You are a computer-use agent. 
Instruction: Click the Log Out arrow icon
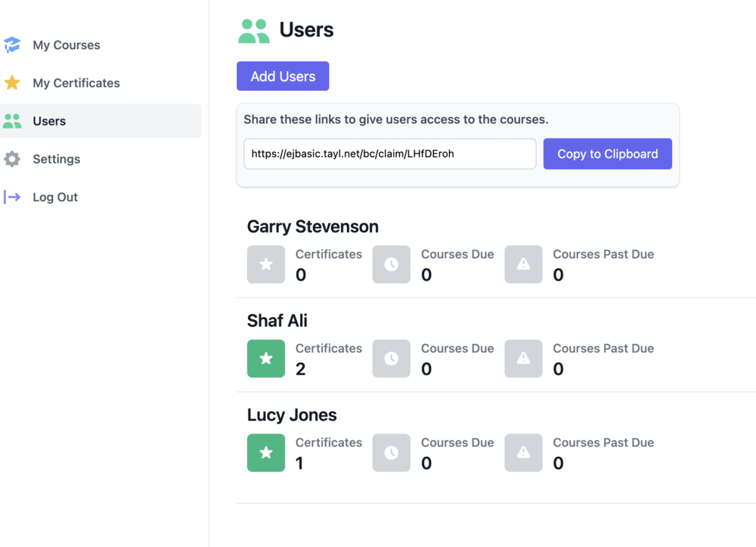12,197
